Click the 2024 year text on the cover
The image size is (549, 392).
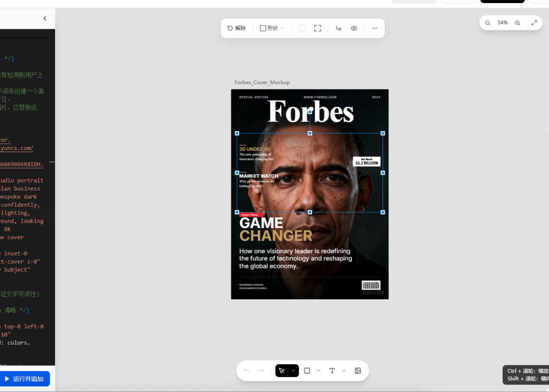click(376, 97)
